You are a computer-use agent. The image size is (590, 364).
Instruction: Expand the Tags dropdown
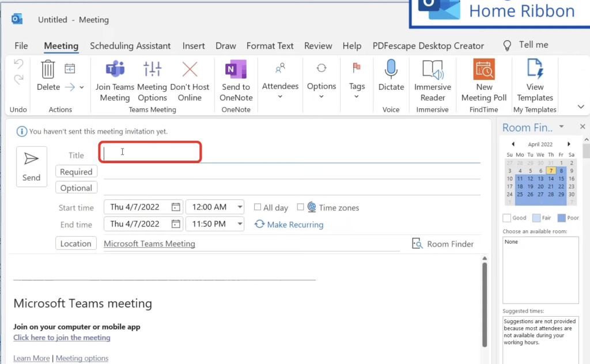click(x=357, y=97)
